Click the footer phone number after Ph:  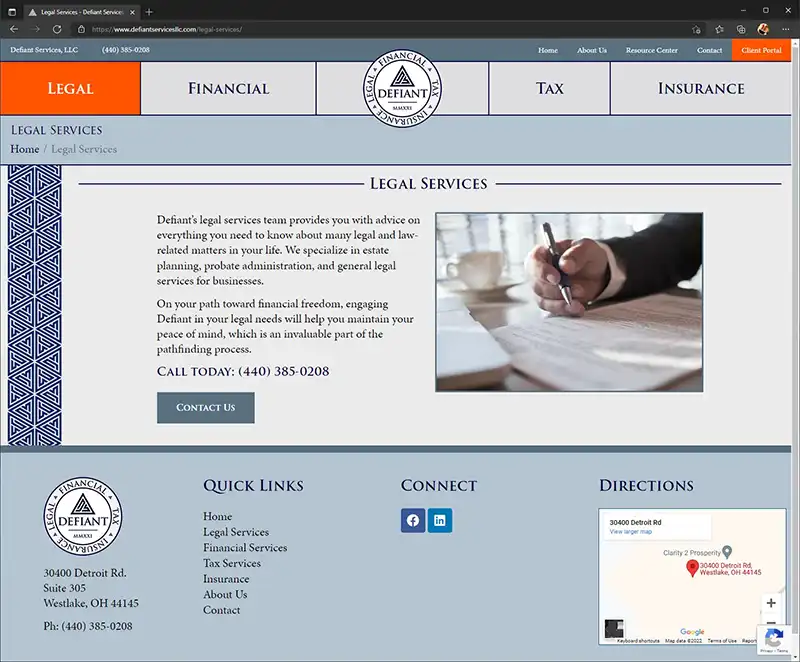click(x=97, y=626)
